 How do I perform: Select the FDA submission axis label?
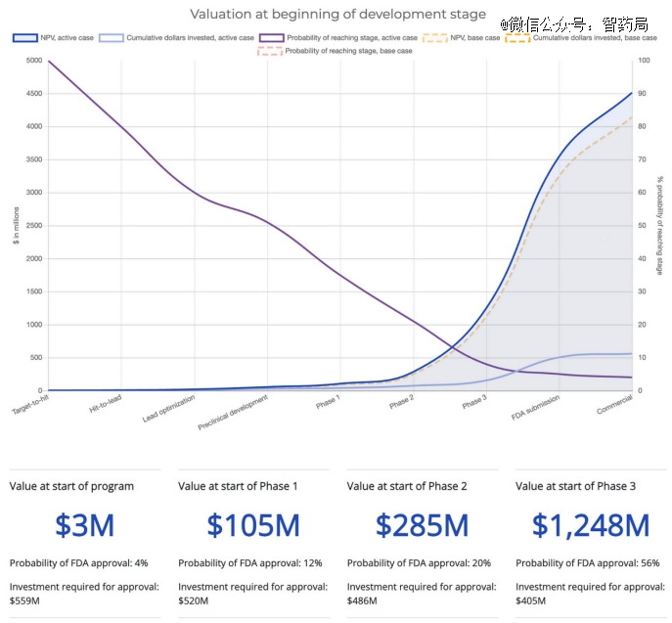pos(535,407)
